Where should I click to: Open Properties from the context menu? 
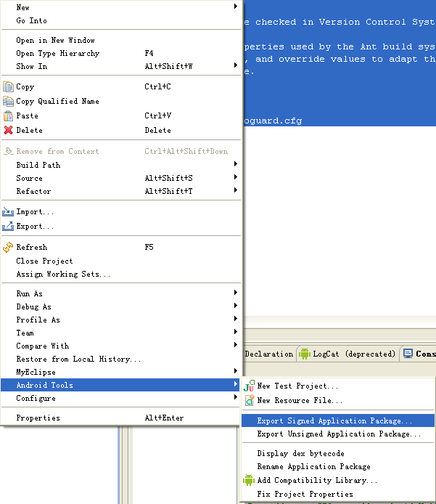click(x=38, y=418)
